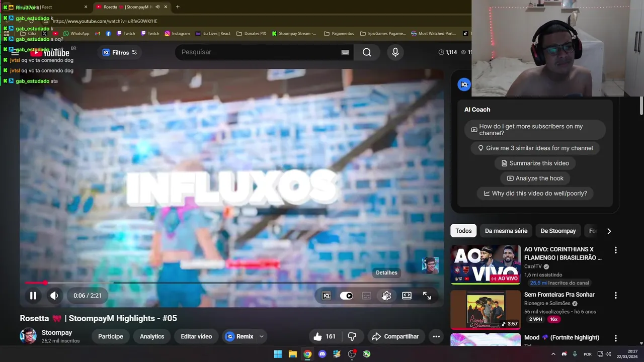
Task: Open the Sem Fronteiras Pra Sonhar thumbnail
Action: (486, 310)
